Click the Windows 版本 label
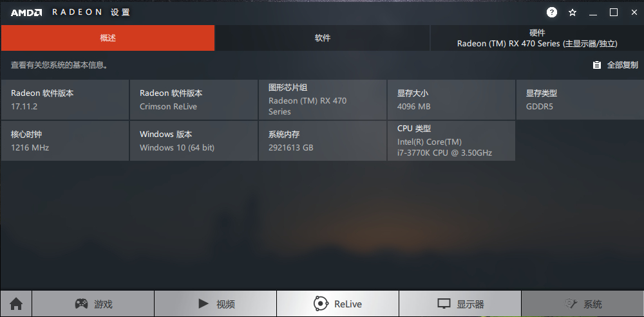644x317 pixels. 166,134
